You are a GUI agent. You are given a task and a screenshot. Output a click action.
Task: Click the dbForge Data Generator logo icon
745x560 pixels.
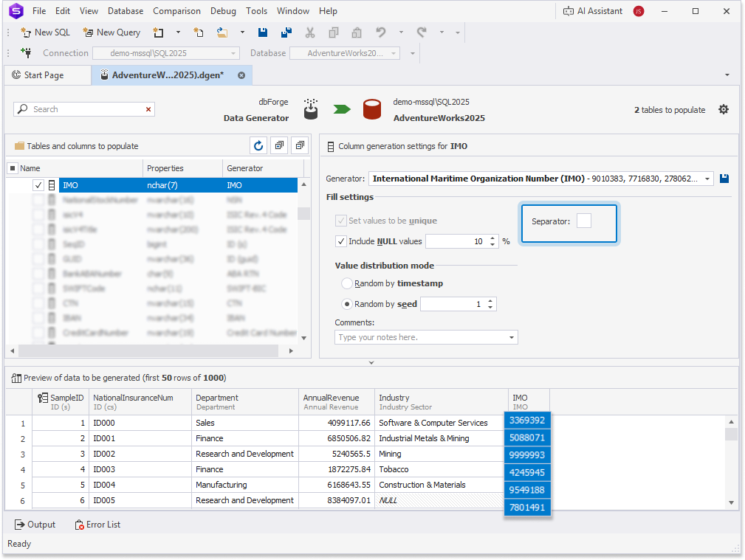(311, 109)
